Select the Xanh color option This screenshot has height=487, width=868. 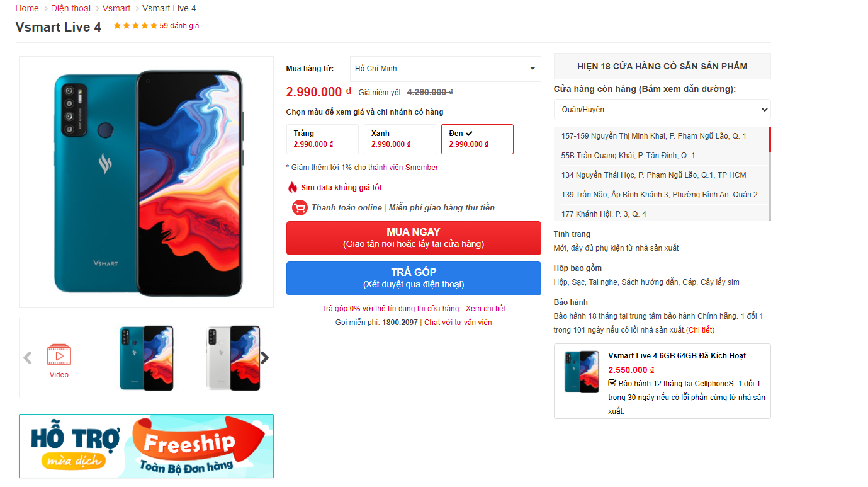[400, 139]
